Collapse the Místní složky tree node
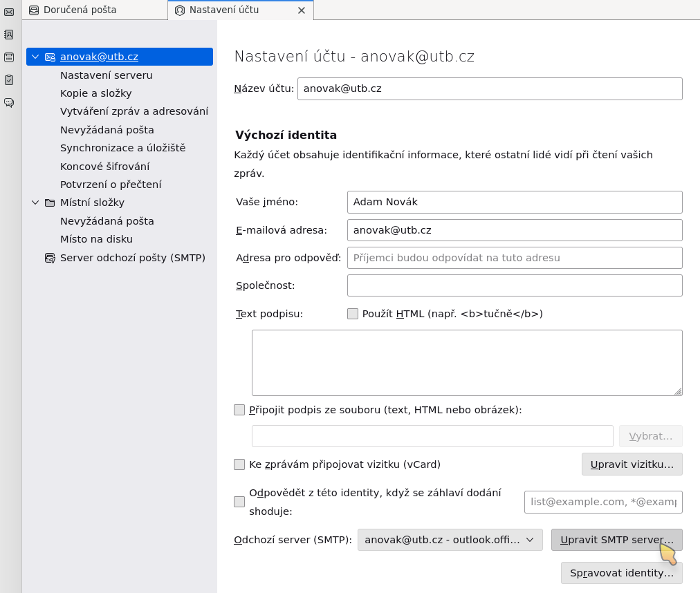Viewport: 700px width, 593px height. click(x=35, y=203)
